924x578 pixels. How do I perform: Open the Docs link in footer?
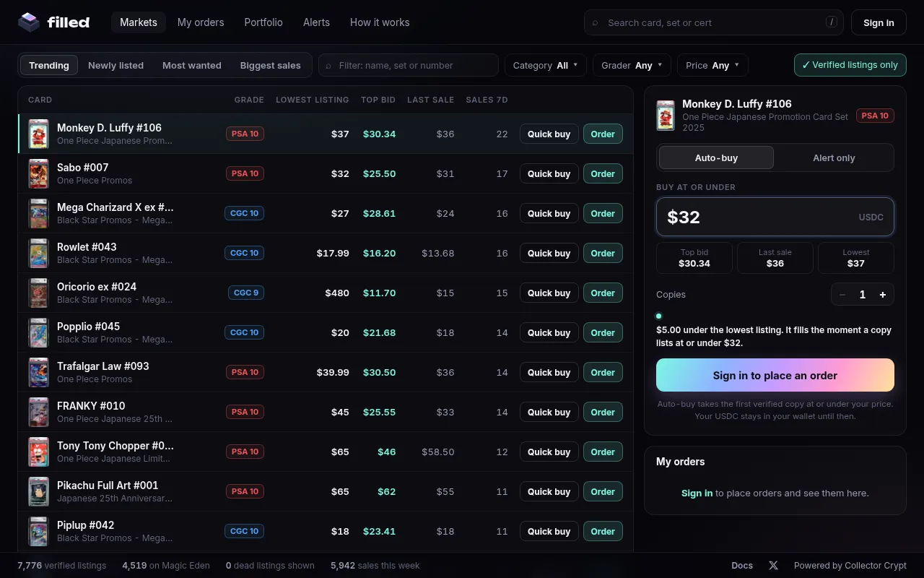(742, 566)
